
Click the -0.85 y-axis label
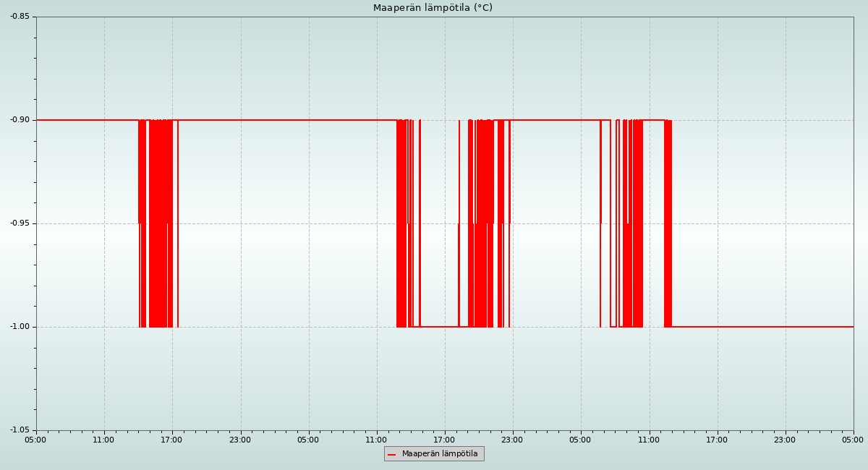pos(20,16)
